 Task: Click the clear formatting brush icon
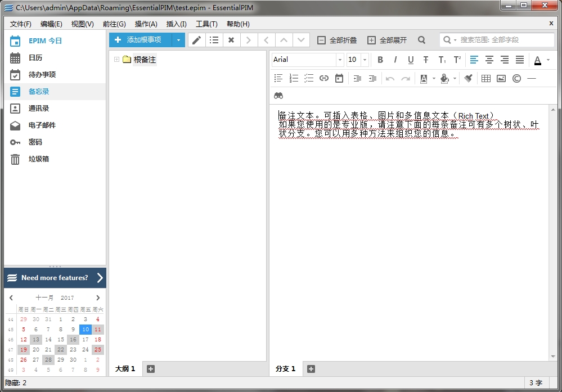pos(468,79)
